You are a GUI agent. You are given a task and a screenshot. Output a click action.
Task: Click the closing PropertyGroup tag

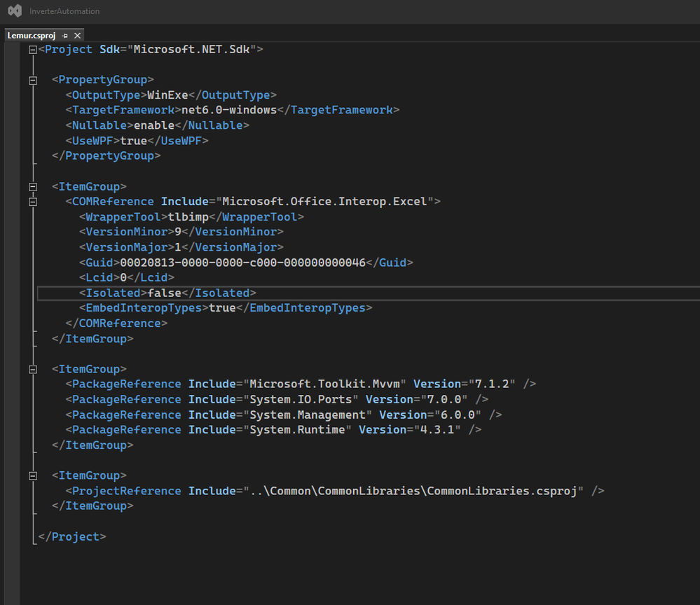[x=106, y=156]
